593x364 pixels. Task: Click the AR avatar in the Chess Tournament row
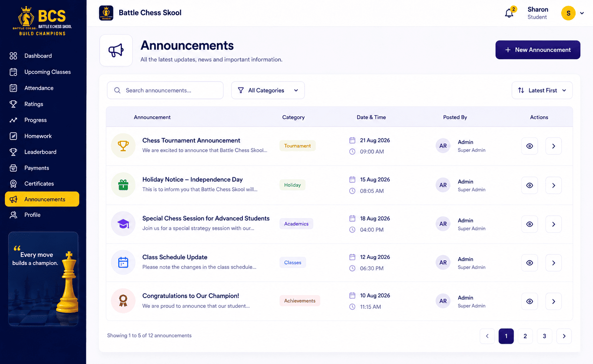pos(443,146)
